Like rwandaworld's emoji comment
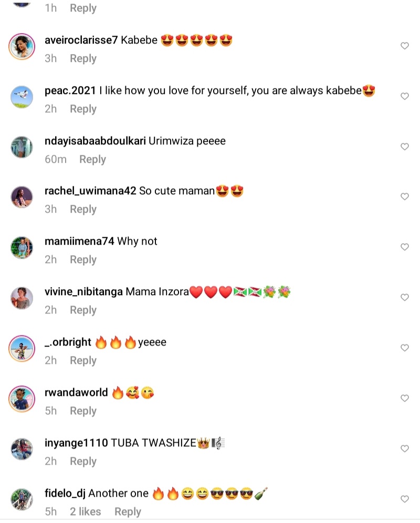The image size is (420, 523). pyautogui.click(x=405, y=398)
